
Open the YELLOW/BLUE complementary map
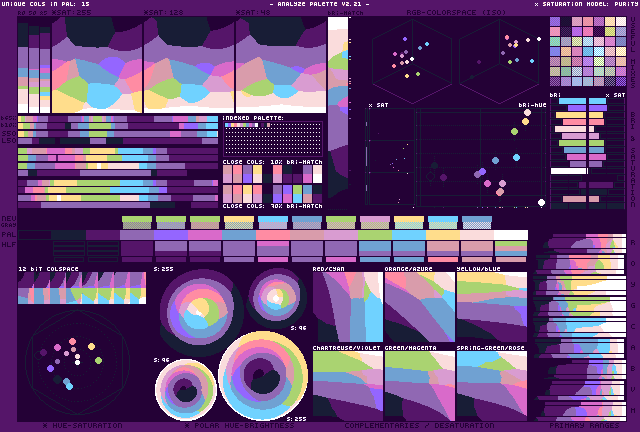[492, 307]
